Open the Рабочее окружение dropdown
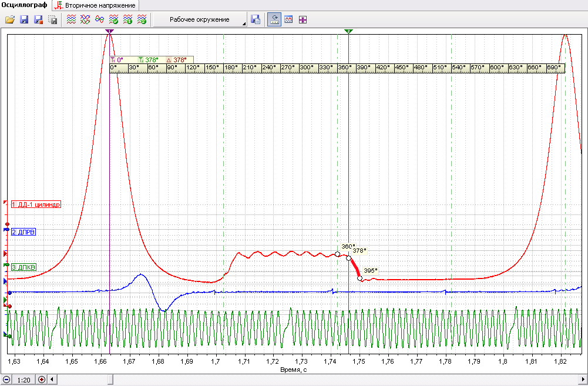This screenshot has height=386, width=588. 200,19
